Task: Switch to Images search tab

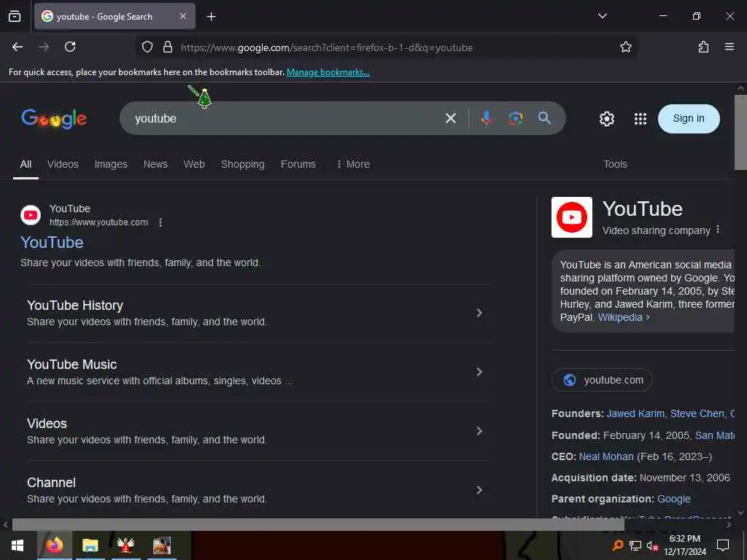Action: [x=111, y=164]
